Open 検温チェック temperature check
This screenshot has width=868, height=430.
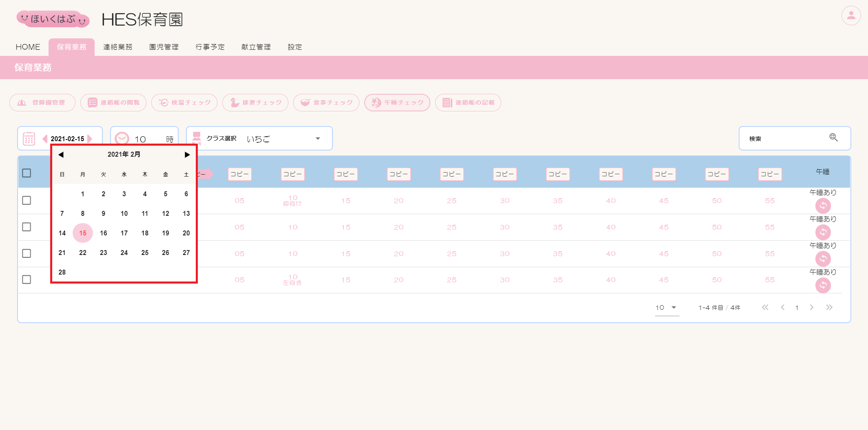click(184, 102)
